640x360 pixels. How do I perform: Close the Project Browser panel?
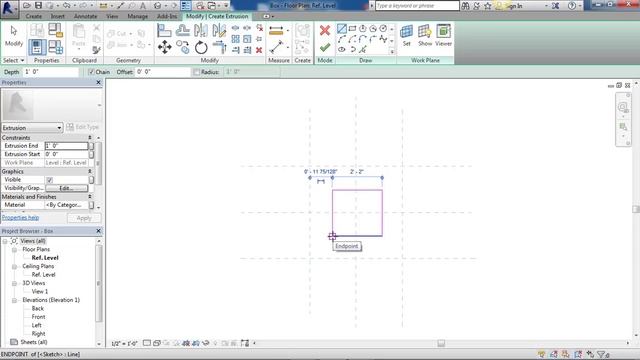point(98,231)
